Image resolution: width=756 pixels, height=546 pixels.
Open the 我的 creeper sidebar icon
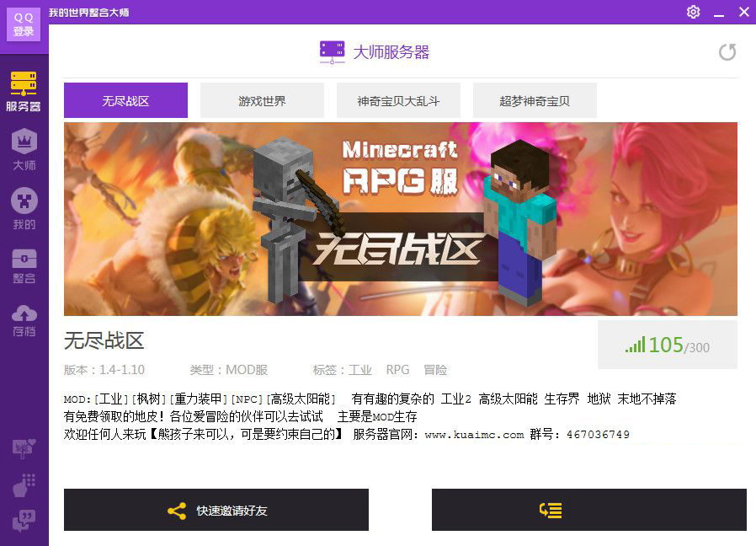24,209
